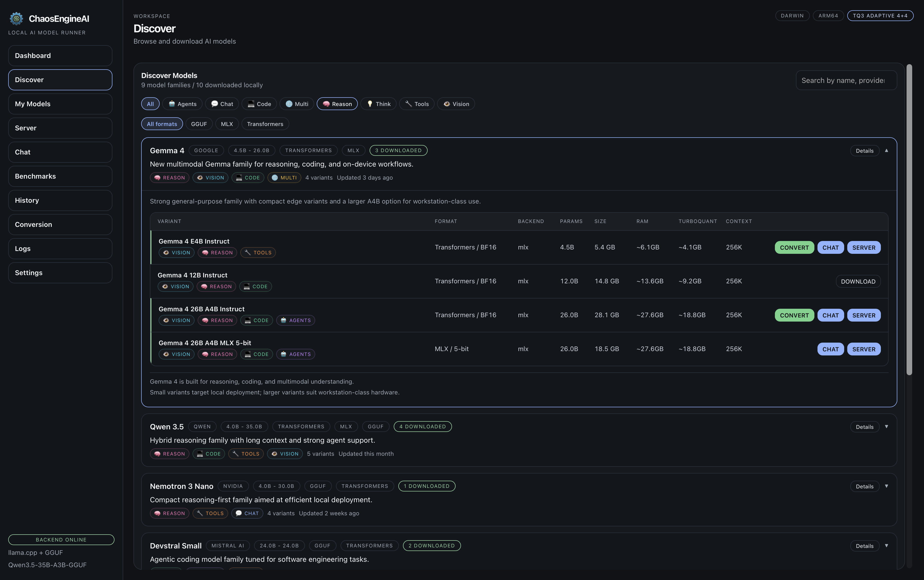
Task: Chat with Gemma 4 E4B Instruct
Action: click(x=830, y=247)
